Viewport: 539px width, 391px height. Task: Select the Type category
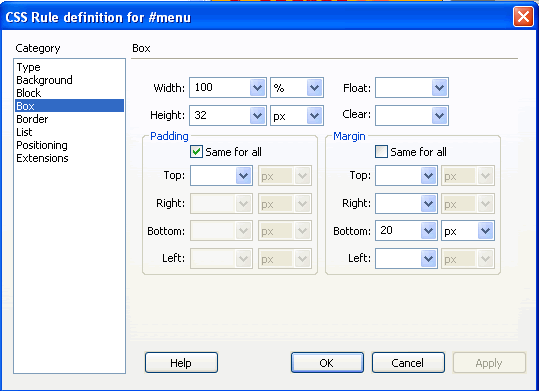point(29,67)
